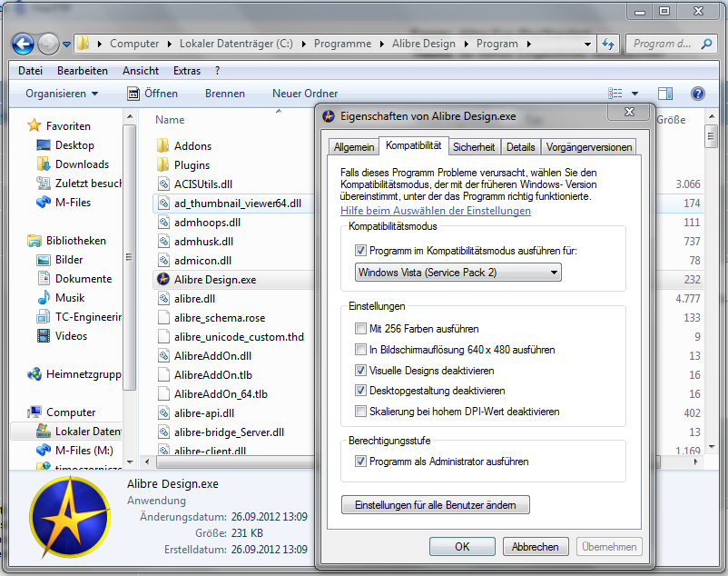The image size is (728, 576).
Task: Click the file list vertical scrollbar thumb
Action: (711, 136)
